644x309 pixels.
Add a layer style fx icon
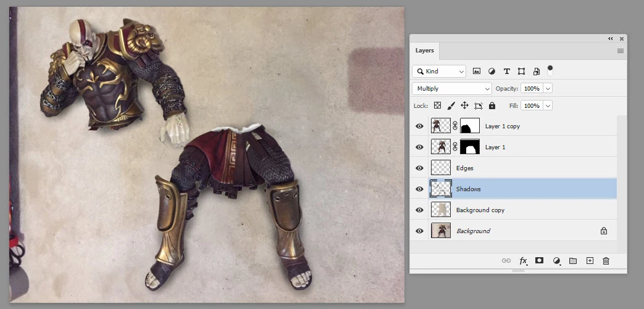coord(523,260)
